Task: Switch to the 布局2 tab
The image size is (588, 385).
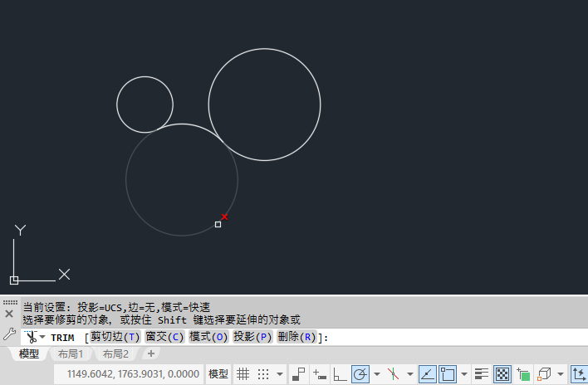Action: (115, 354)
